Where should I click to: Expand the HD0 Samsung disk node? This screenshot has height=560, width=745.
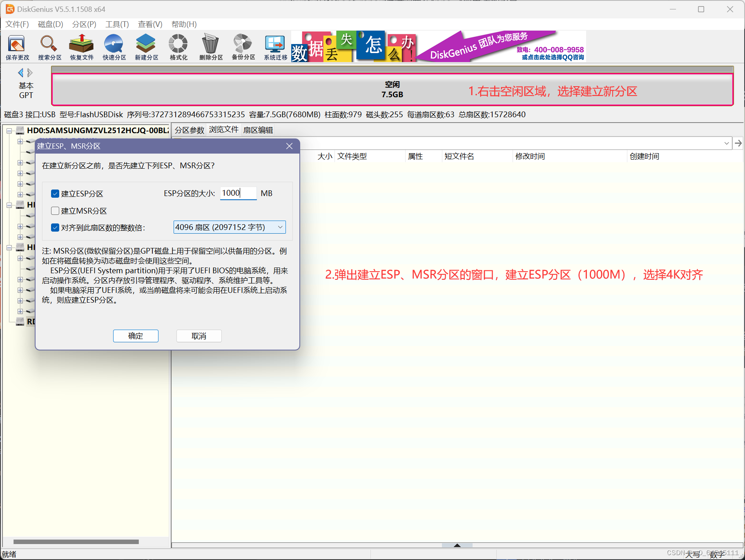[x=9, y=130]
